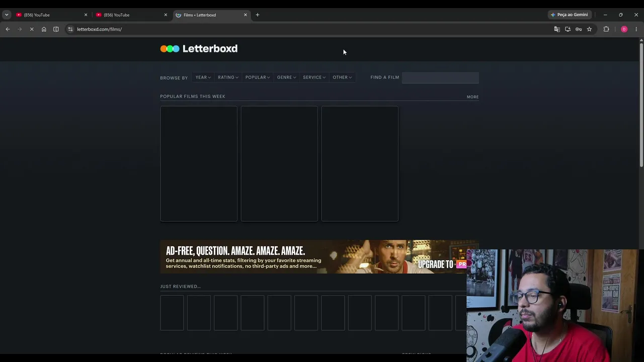Viewport: 644px width, 362px height.
Task: Expand the Popular browse dropdown
Action: click(x=258, y=77)
